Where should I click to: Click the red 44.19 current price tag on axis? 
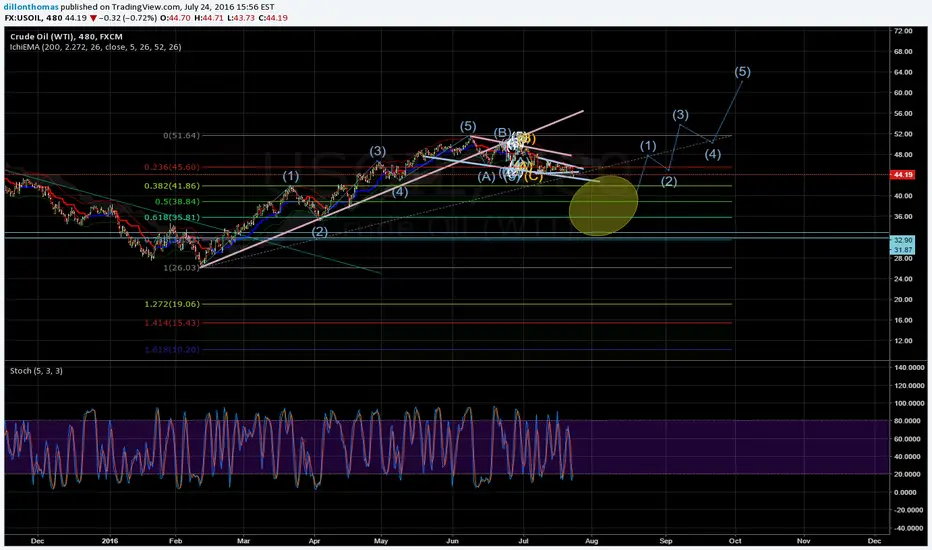[902, 175]
